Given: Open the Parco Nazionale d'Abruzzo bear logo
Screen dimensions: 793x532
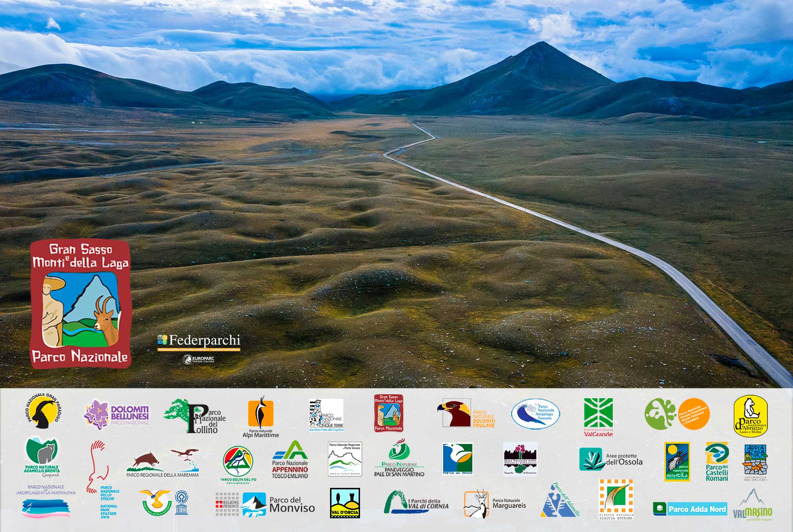Looking at the screenshot, I should click(751, 415).
